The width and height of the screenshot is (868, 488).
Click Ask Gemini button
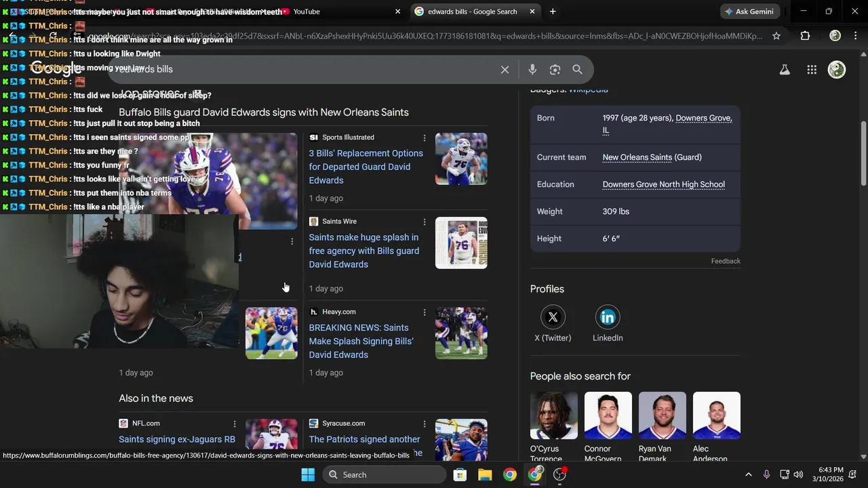[749, 12]
